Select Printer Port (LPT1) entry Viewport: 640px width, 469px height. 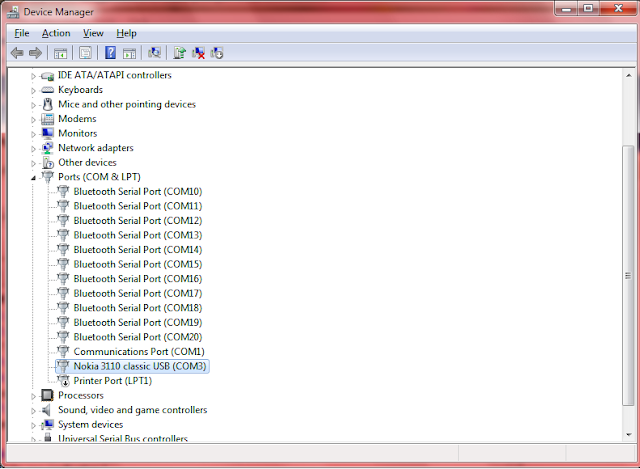pyautogui.click(x=113, y=381)
